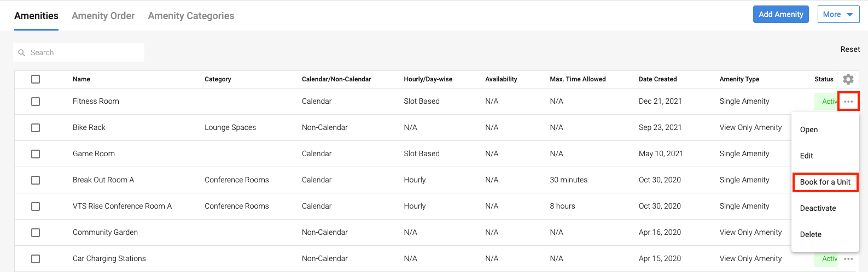868x272 pixels.
Task: Choose Book for a Unit menu option
Action: click(x=825, y=182)
